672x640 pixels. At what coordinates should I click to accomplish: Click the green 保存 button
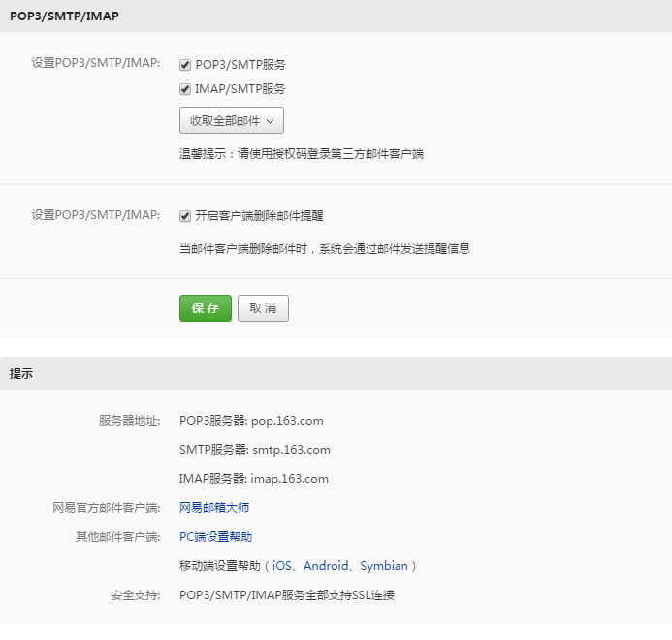[206, 308]
